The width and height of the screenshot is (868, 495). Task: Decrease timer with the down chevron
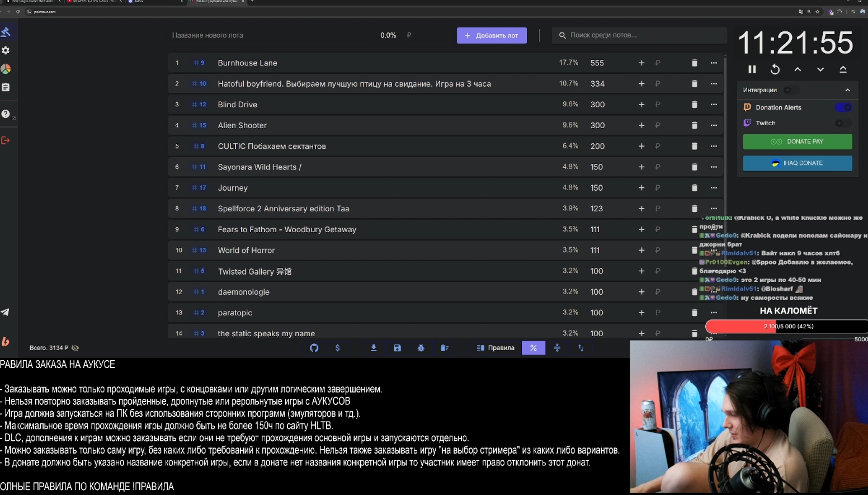820,69
